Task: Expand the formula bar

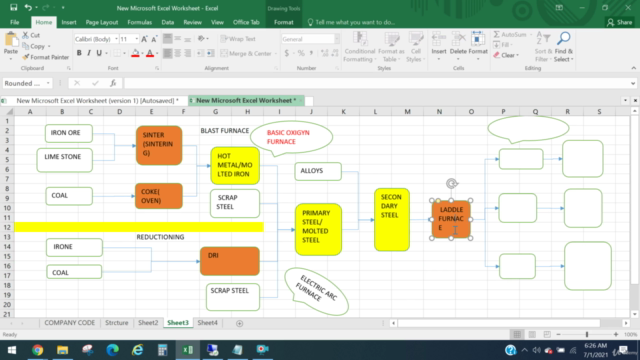Action: coord(633,83)
